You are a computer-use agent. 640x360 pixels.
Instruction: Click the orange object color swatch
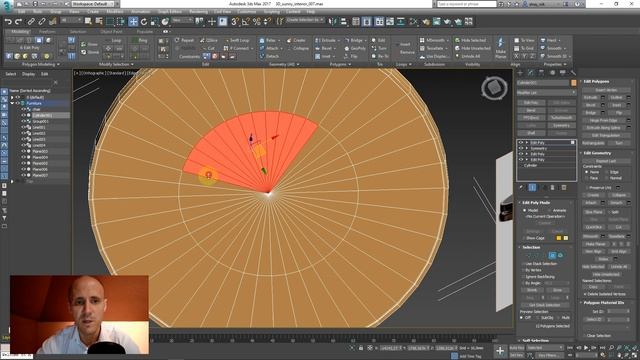pos(573,83)
